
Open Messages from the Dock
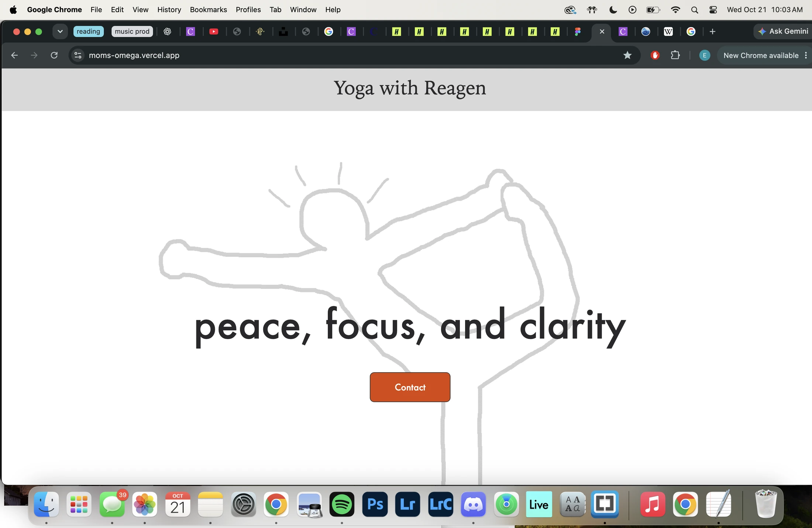coord(112,504)
